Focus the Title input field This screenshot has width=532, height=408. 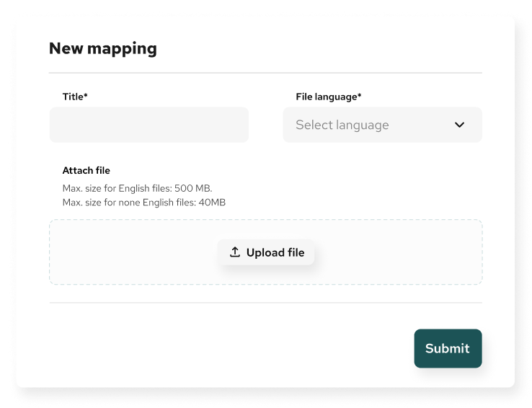[x=149, y=125]
